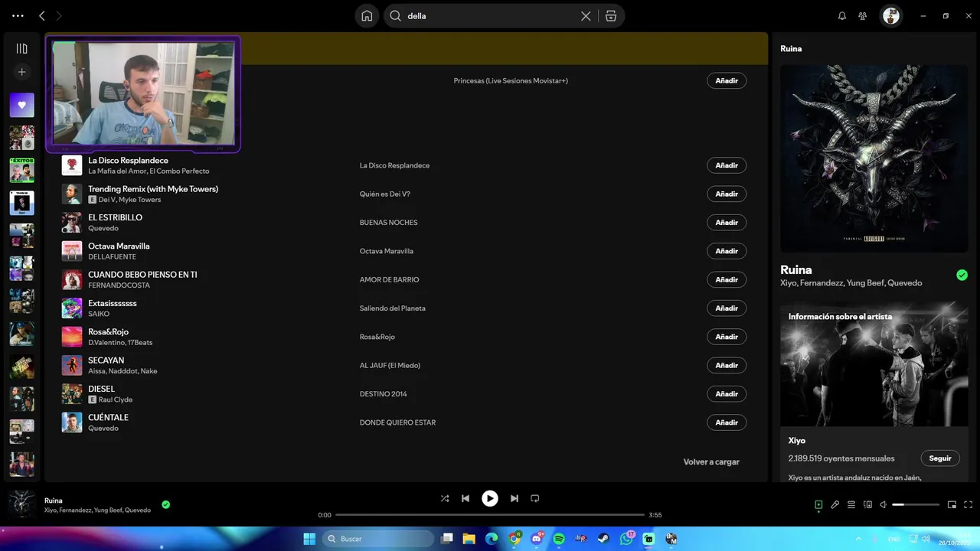
Task: Expand Your Library sidebar
Action: click(x=21, y=48)
